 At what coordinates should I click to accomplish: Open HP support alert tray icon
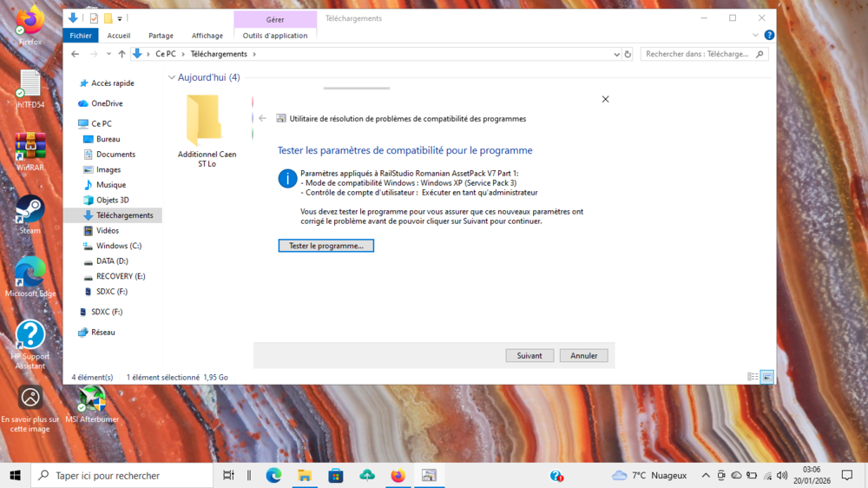coord(556,476)
